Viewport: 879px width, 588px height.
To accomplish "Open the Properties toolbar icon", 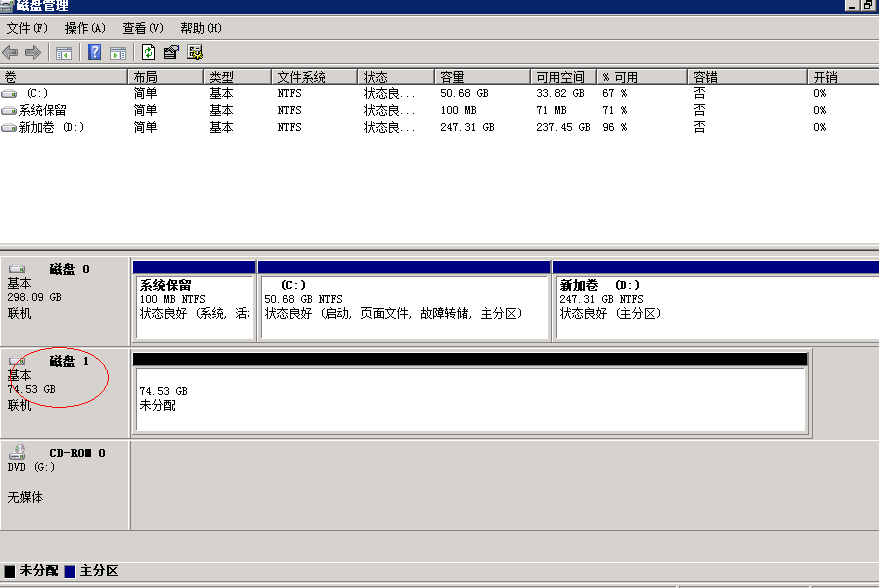I will coord(171,53).
